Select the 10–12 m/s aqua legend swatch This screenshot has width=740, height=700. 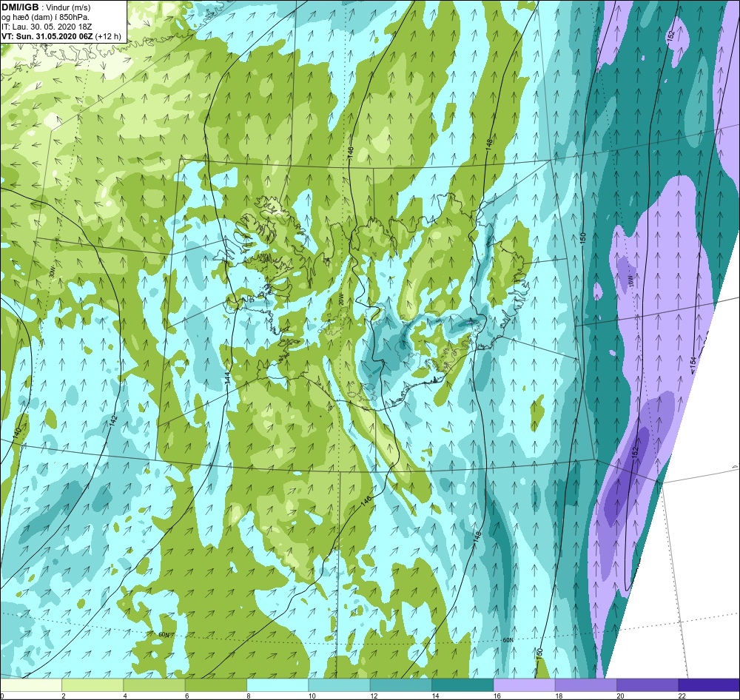(339, 684)
